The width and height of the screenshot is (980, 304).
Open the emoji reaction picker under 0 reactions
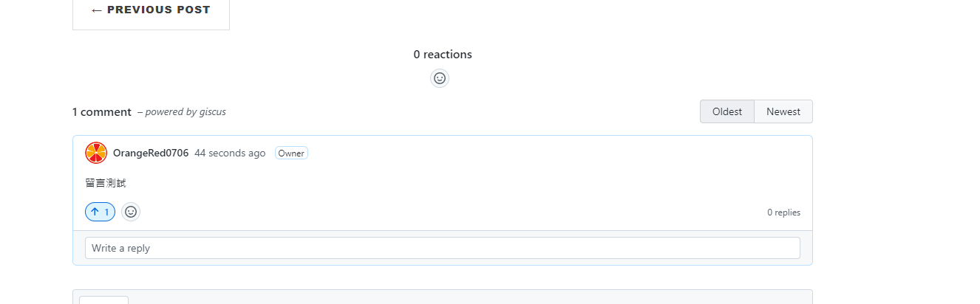(x=440, y=78)
